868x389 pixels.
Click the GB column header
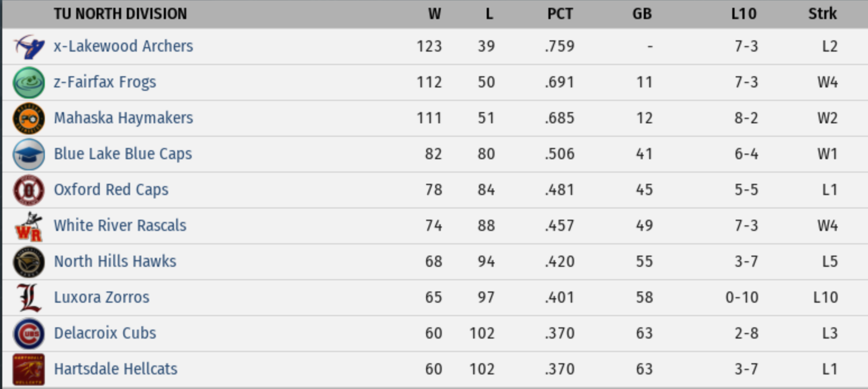(x=642, y=14)
